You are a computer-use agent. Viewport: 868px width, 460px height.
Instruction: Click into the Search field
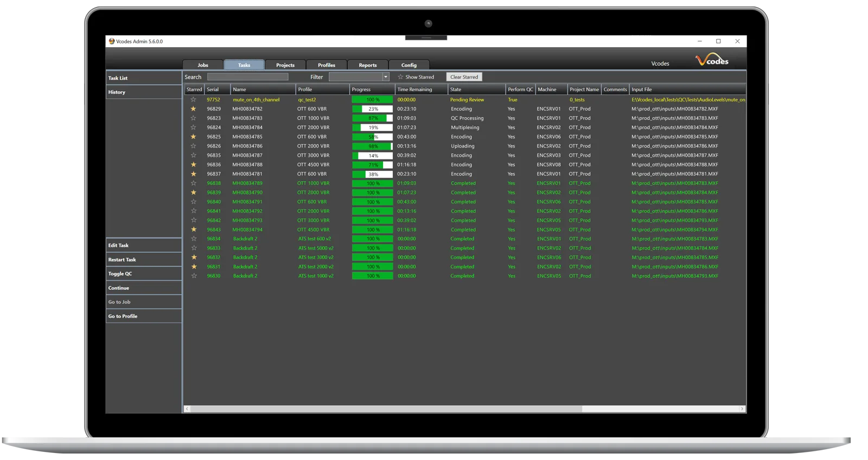247,77
